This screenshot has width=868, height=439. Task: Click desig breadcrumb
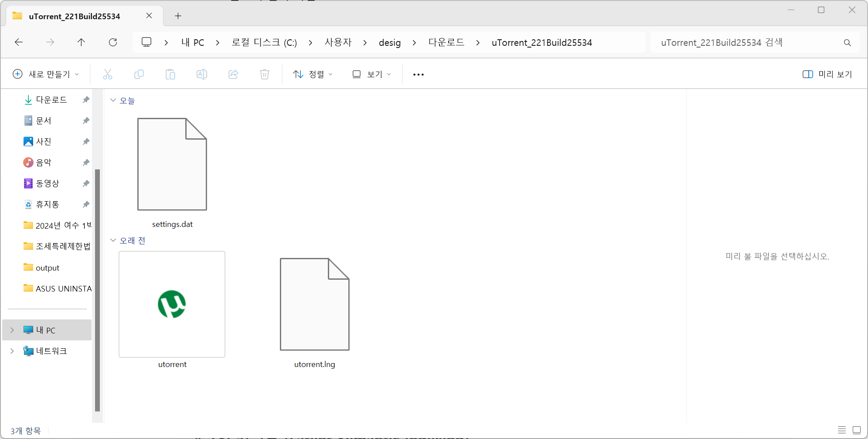pos(390,42)
